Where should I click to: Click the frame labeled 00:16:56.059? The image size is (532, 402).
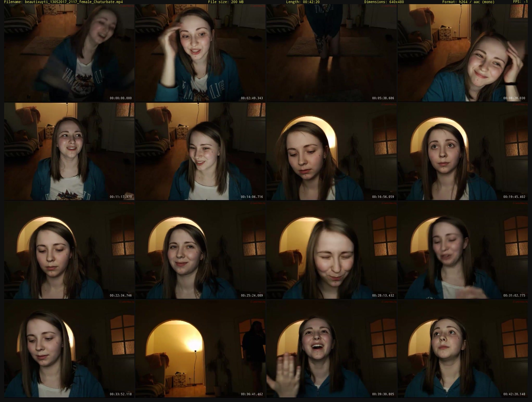point(332,151)
